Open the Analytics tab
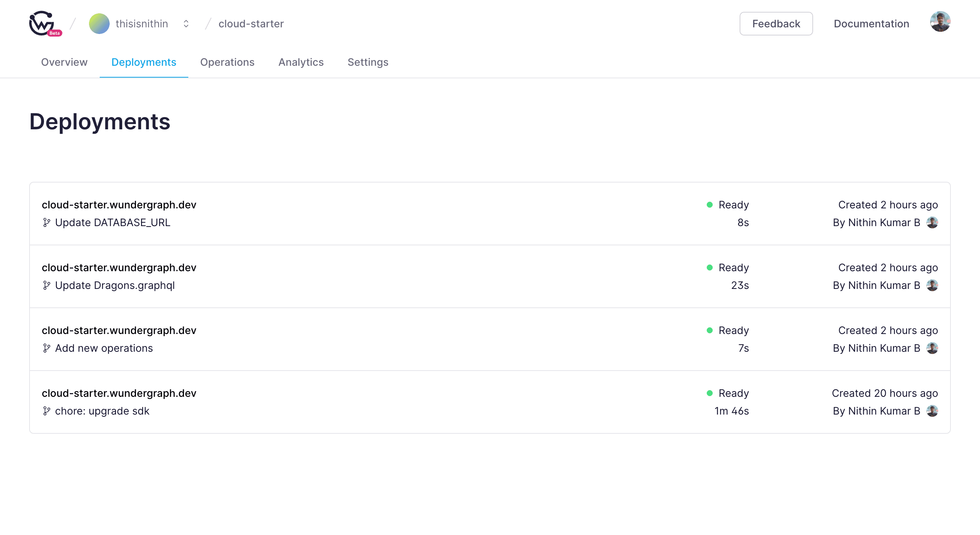This screenshot has height=535, width=980. tap(301, 62)
